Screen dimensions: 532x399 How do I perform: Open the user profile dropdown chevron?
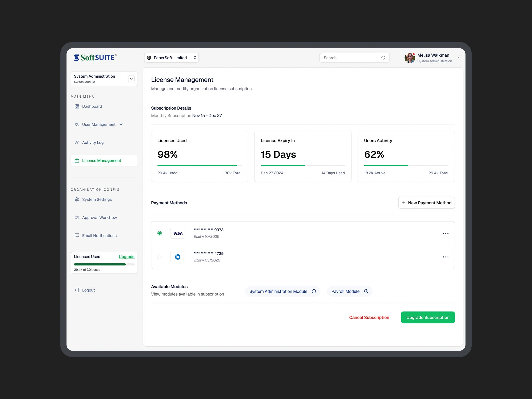click(459, 58)
